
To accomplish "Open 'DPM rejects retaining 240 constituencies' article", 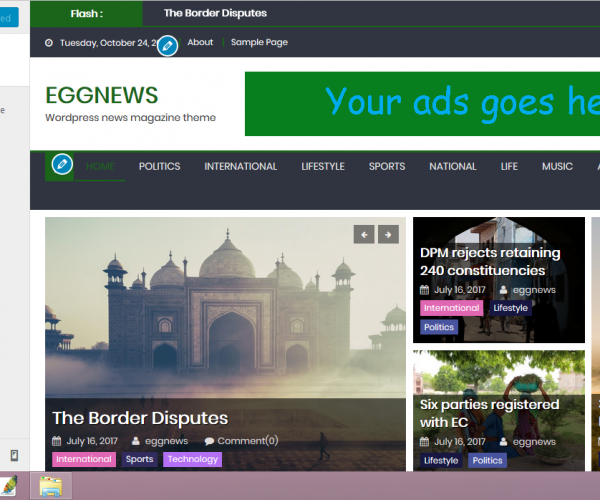I will coord(489,261).
